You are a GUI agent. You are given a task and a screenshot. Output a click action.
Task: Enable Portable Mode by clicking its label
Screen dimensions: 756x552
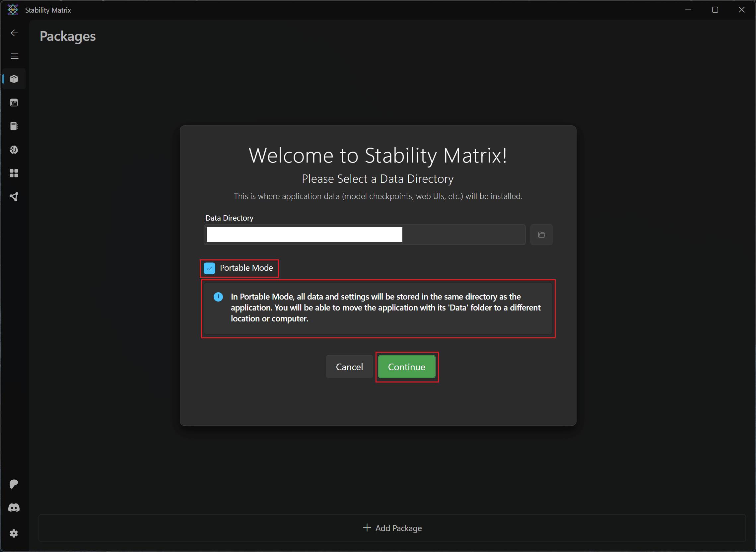point(246,268)
